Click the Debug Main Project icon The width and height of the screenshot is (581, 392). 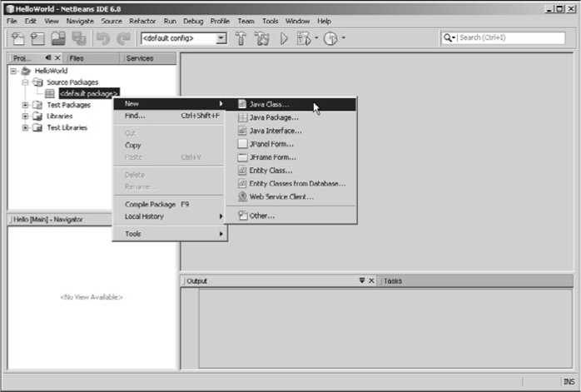(x=304, y=38)
